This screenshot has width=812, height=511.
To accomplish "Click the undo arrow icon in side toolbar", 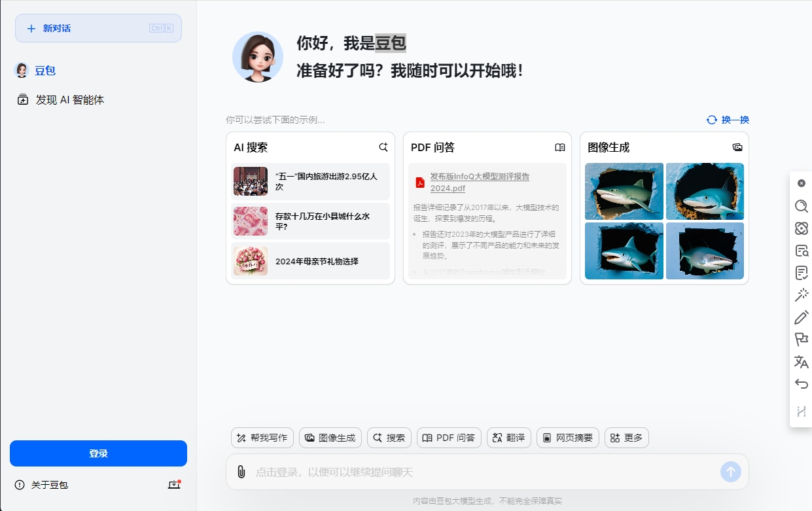I will (802, 384).
